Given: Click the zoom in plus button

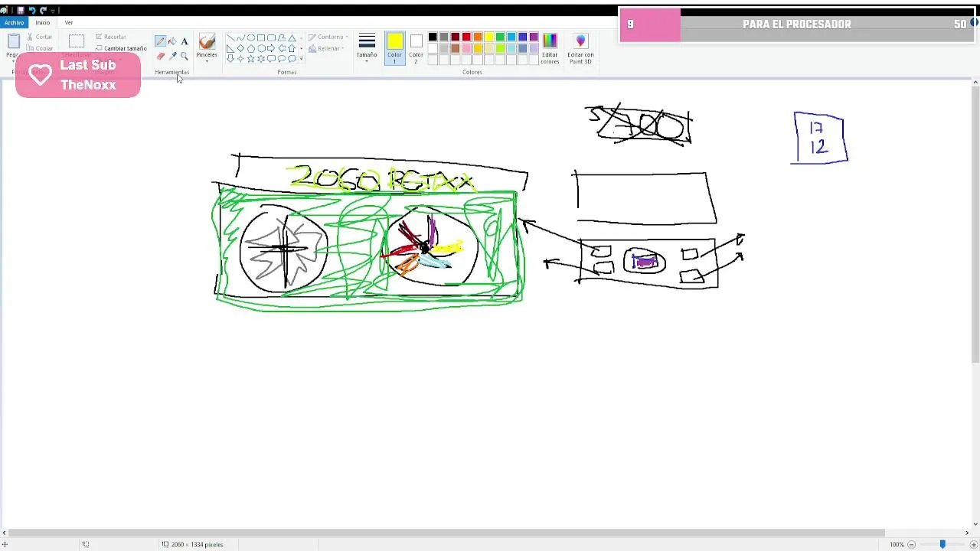Looking at the screenshot, I should point(974,544).
